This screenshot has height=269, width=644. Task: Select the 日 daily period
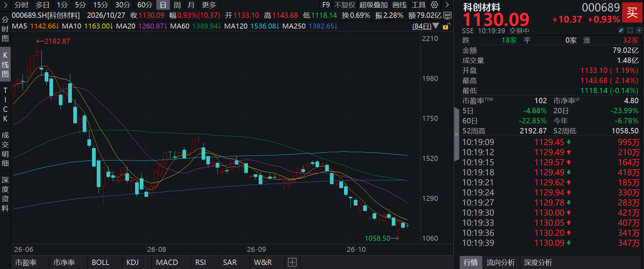coord(163,5)
